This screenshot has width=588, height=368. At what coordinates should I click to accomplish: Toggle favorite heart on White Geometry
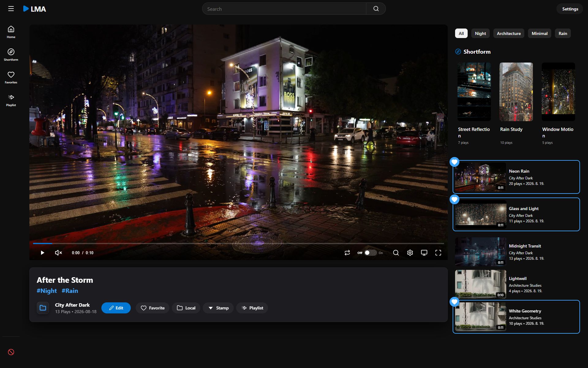454,302
